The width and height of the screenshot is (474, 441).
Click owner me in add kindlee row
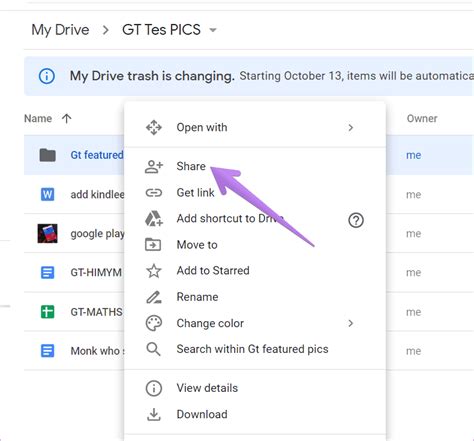click(x=413, y=195)
